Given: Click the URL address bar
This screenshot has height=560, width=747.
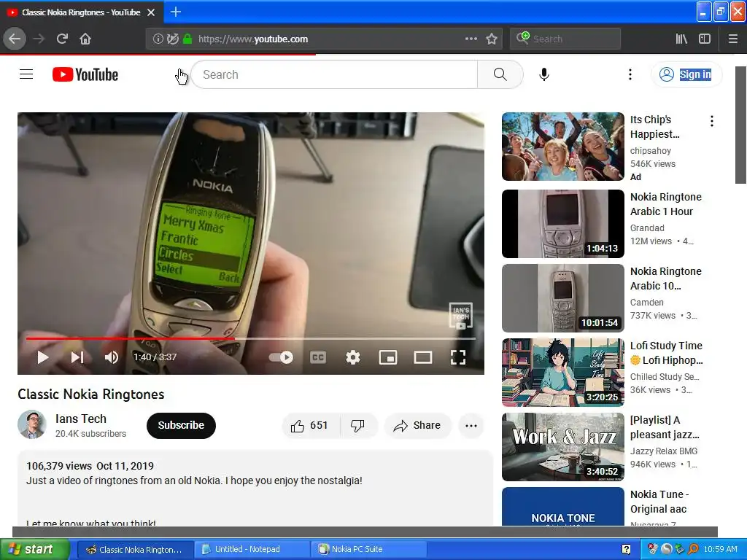Looking at the screenshot, I should tap(324, 39).
